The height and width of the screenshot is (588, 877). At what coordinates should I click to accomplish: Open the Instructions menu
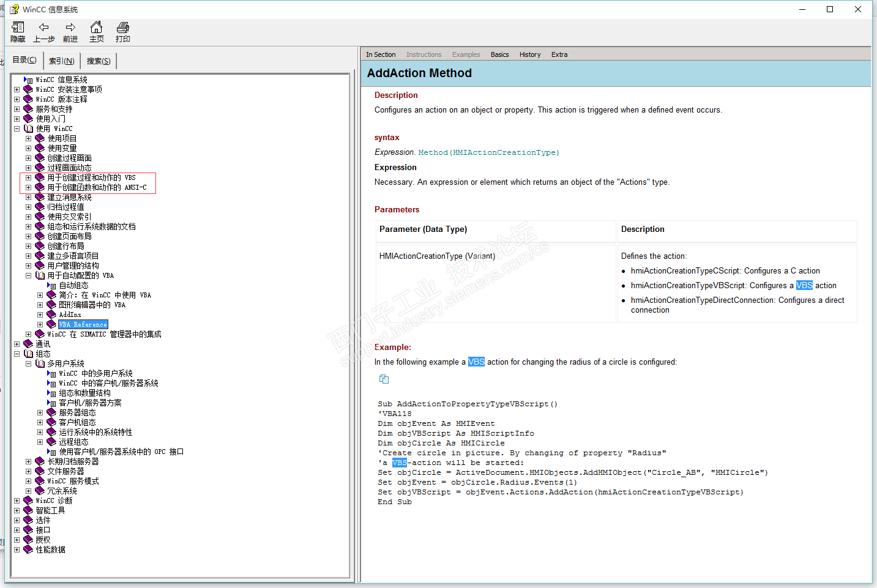coord(424,54)
